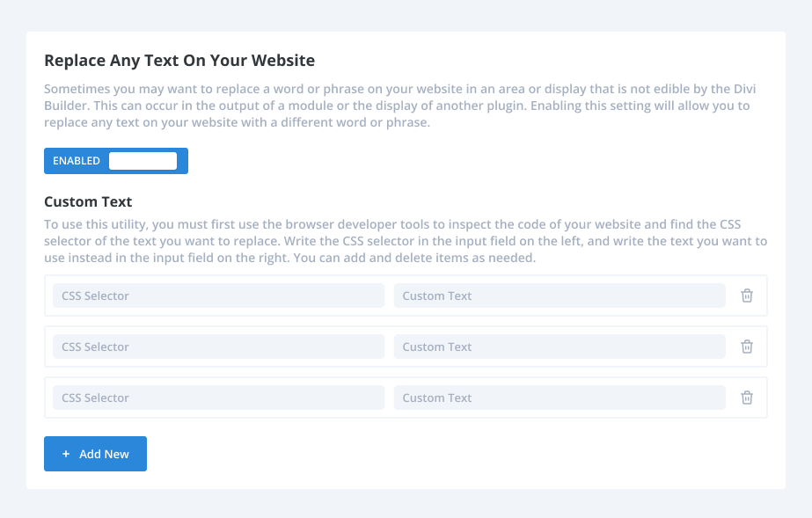The height and width of the screenshot is (518, 812).
Task: Click the paragraph starting 'Sometimes you may want'
Action: [x=399, y=106]
